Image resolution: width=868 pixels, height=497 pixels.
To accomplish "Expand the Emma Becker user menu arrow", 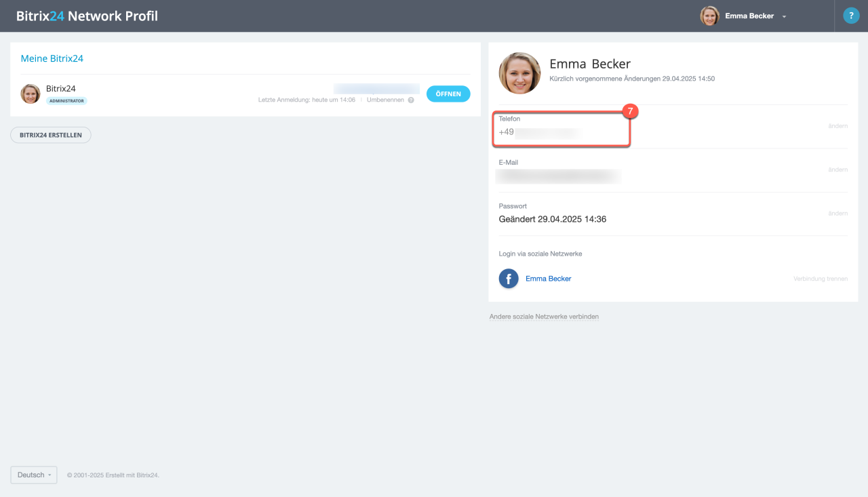I will click(784, 16).
